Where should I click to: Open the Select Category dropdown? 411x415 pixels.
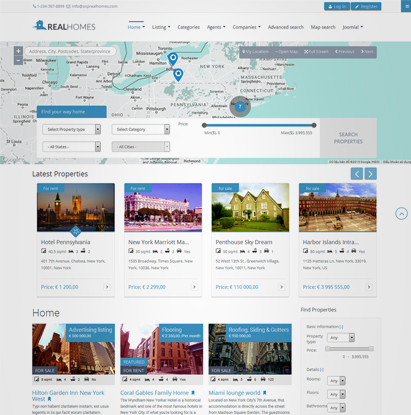141,129
